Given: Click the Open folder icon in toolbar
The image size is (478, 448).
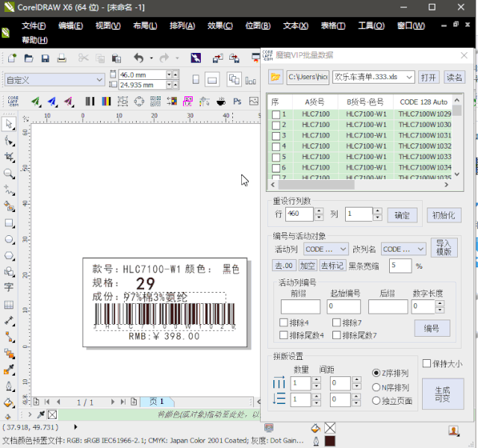Looking at the screenshot, I should tap(28, 58).
